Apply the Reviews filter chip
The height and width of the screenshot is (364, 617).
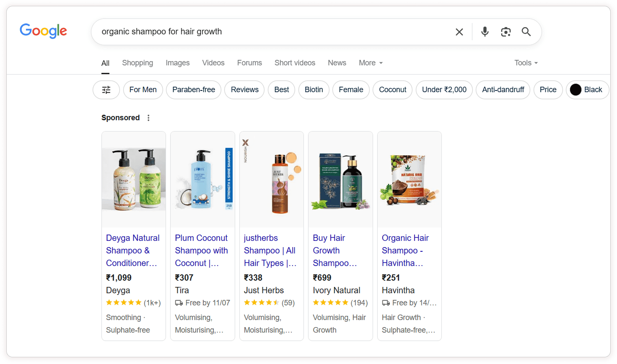245,90
